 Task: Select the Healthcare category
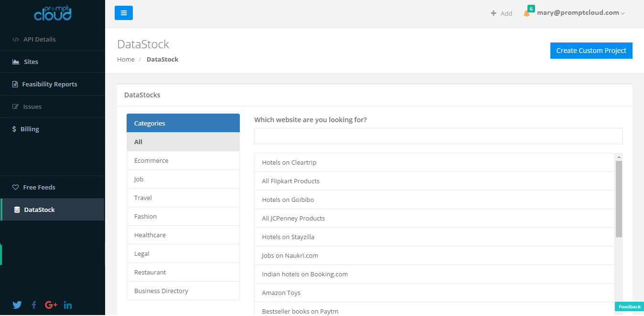click(x=183, y=235)
